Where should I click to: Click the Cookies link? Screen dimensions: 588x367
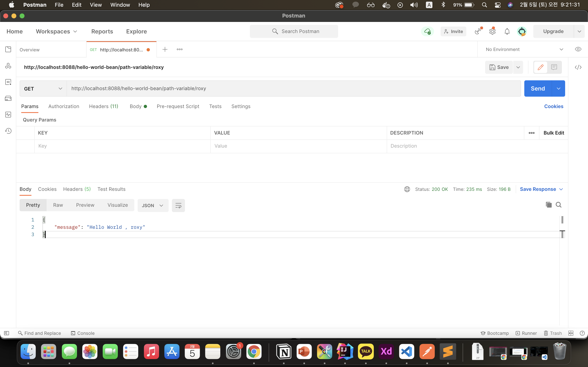point(553,106)
